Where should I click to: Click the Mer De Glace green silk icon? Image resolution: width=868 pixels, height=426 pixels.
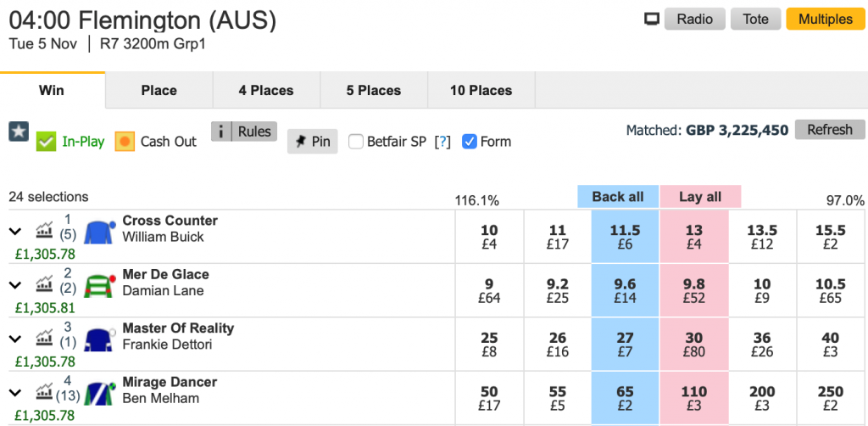[x=99, y=286]
